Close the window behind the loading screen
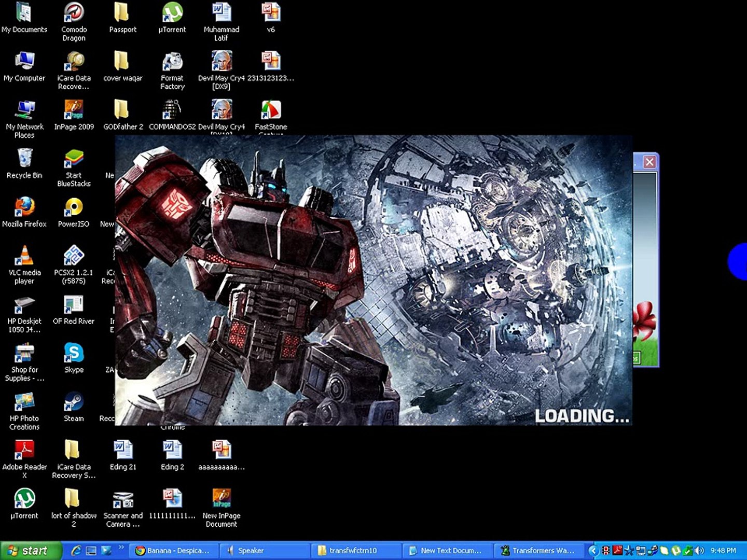 click(649, 162)
